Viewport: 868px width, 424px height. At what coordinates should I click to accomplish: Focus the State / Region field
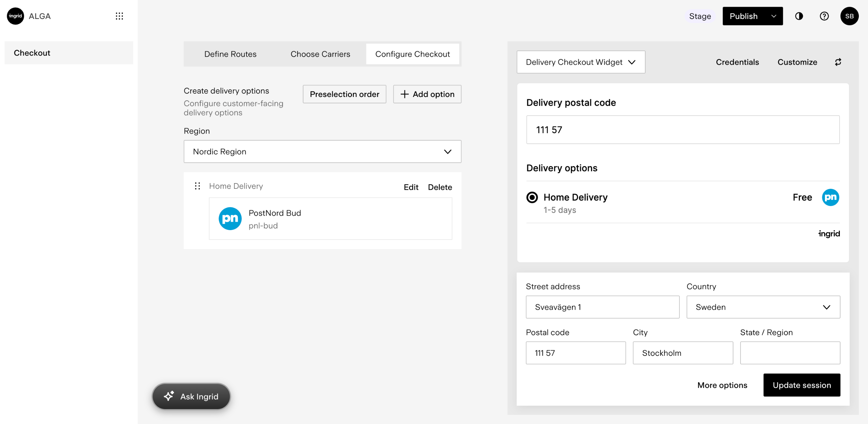(790, 353)
